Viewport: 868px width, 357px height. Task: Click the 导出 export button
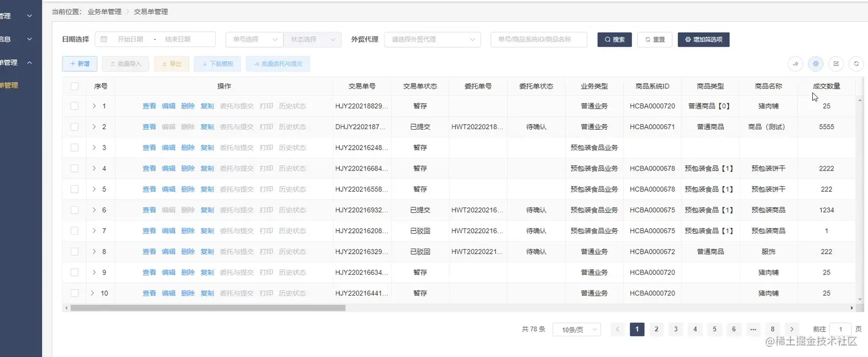[172, 64]
